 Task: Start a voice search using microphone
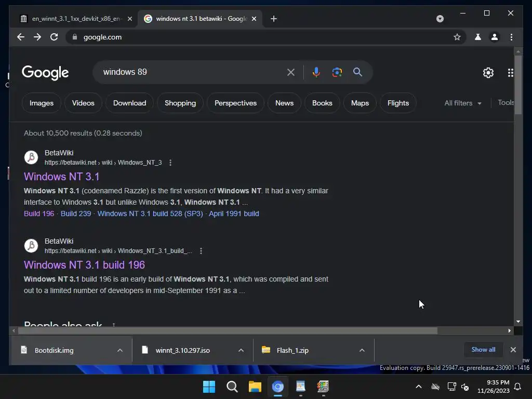point(316,72)
